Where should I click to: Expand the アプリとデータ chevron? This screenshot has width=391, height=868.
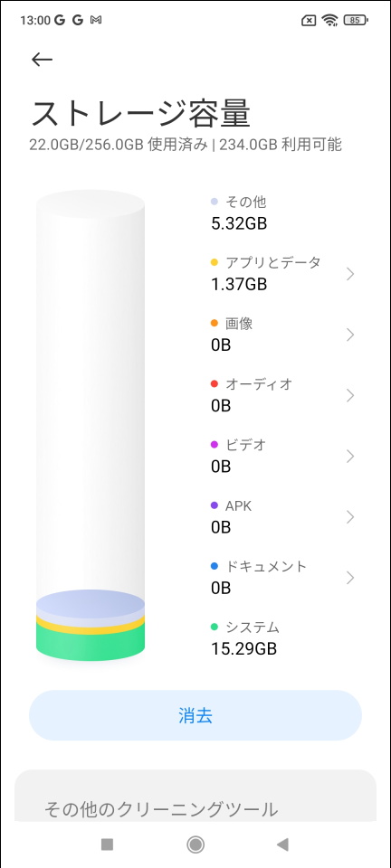coord(350,273)
